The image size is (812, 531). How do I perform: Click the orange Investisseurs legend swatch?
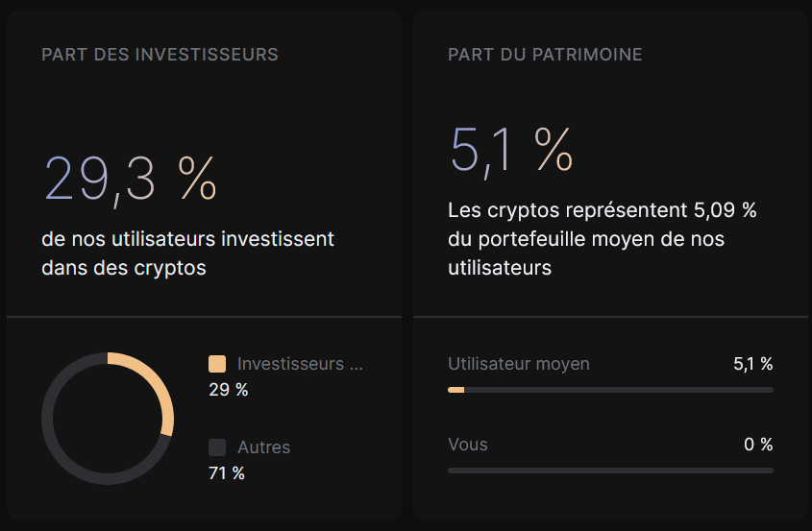point(217,364)
